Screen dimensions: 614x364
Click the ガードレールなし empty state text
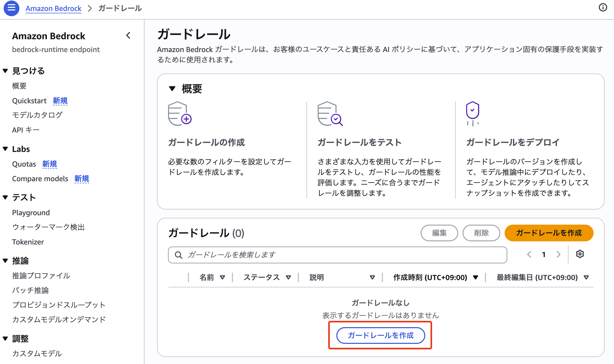click(381, 303)
